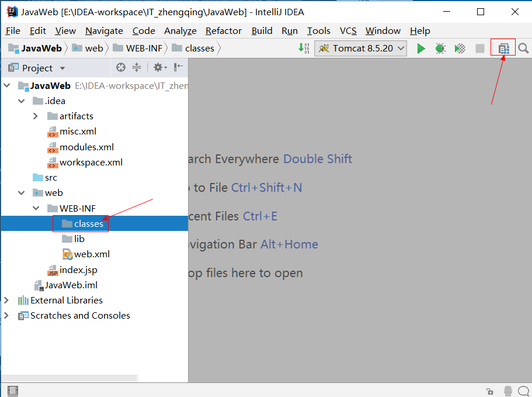The width and height of the screenshot is (532, 397).
Task: Click JavaWeb breadcrumb in navigation bar
Action: [x=35, y=48]
